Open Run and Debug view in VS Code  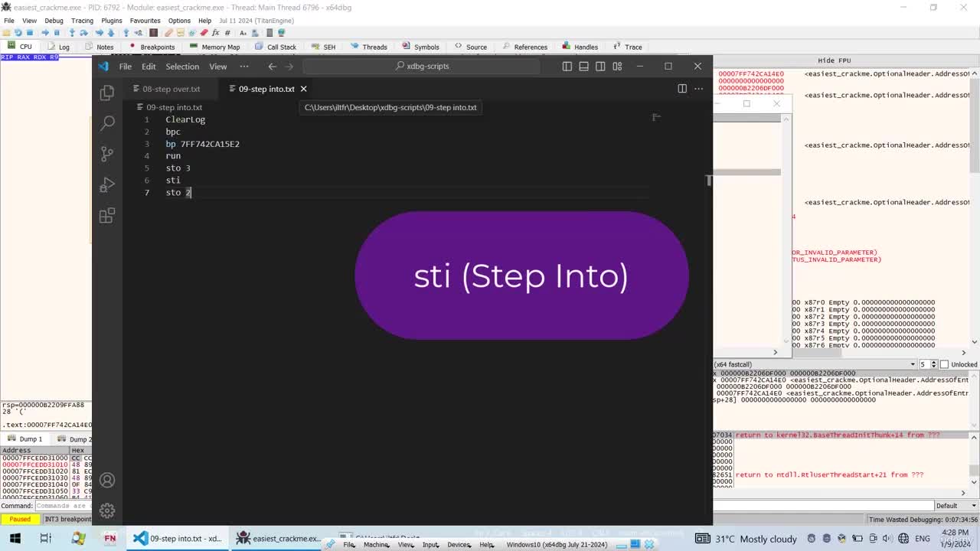107,184
